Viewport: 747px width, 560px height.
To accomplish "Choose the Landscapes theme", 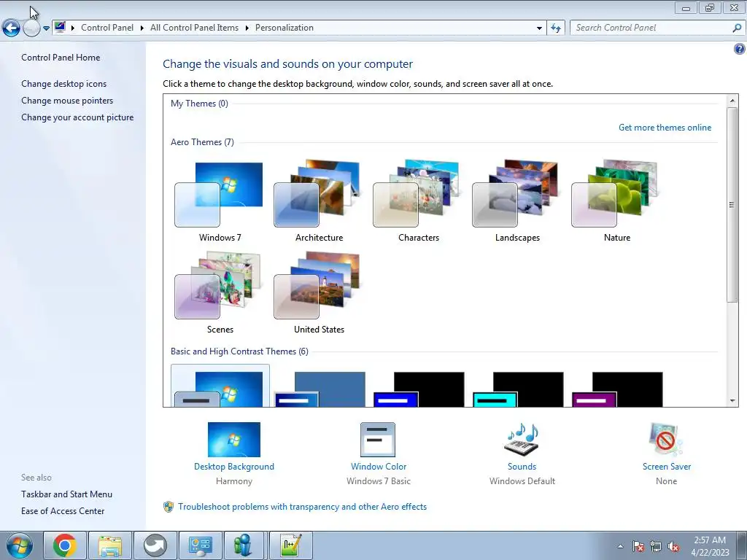I will [x=517, y=201].
